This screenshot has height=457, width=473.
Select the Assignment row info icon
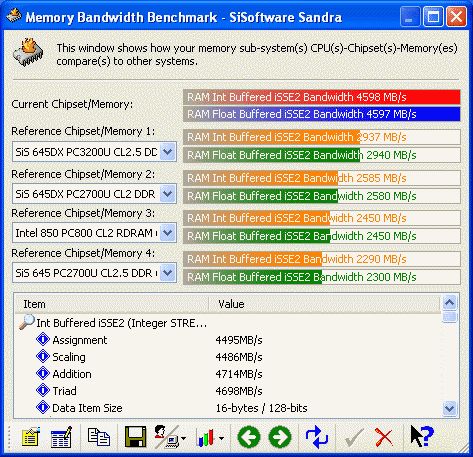click(x=43, y=340)
